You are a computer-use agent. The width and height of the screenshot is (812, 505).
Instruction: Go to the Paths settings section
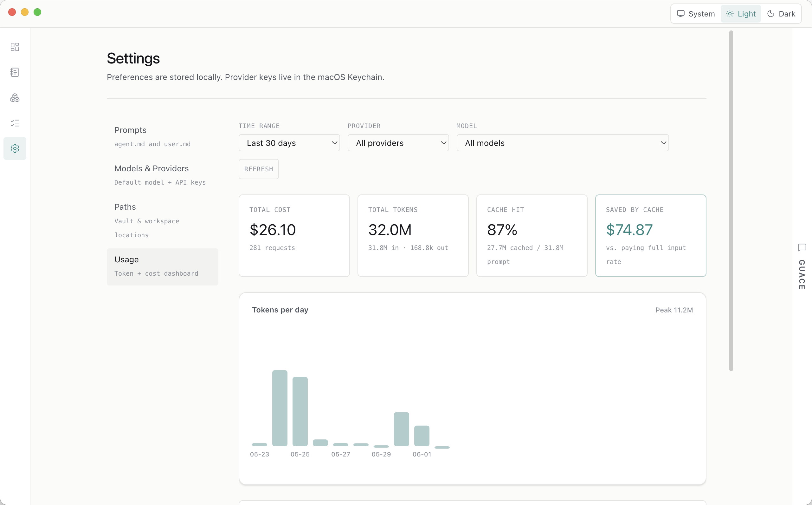(x=163, y=220)
